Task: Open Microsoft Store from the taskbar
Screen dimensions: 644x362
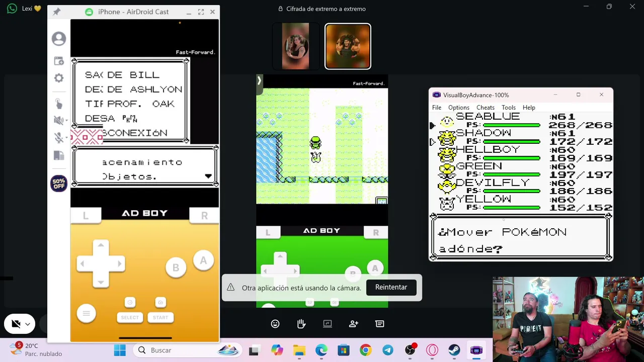Action: point(343,350)
